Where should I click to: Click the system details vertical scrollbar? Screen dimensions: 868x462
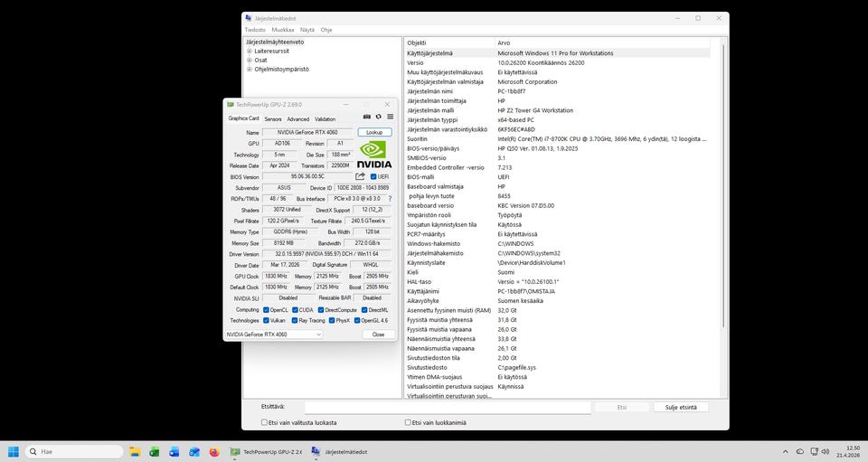click(x=723, y=185)
